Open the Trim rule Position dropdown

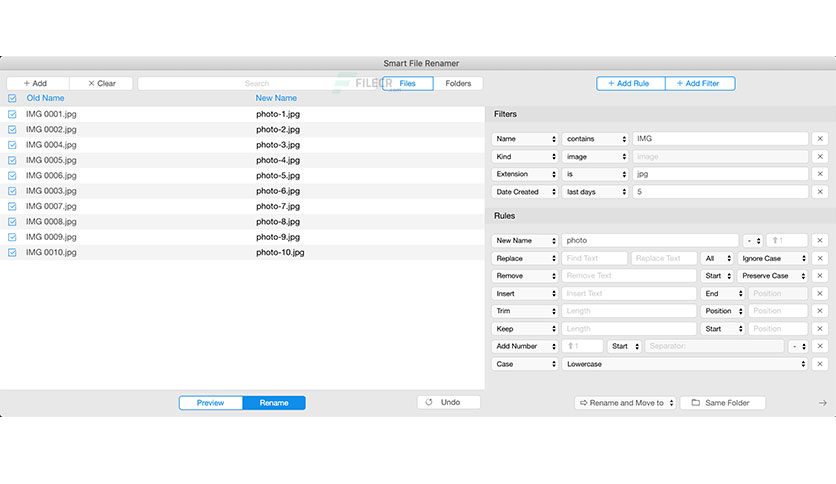[x=722, y=311]
